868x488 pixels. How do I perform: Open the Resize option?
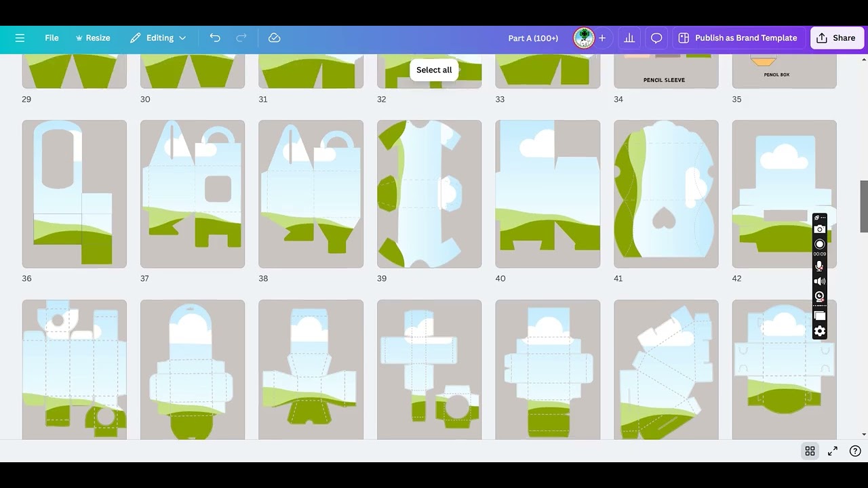(93, 38)
